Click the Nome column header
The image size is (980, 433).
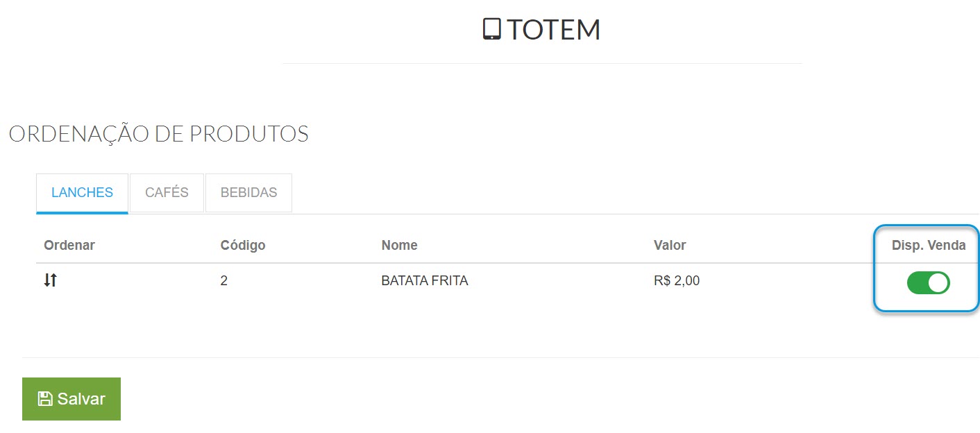click(399, 245)
